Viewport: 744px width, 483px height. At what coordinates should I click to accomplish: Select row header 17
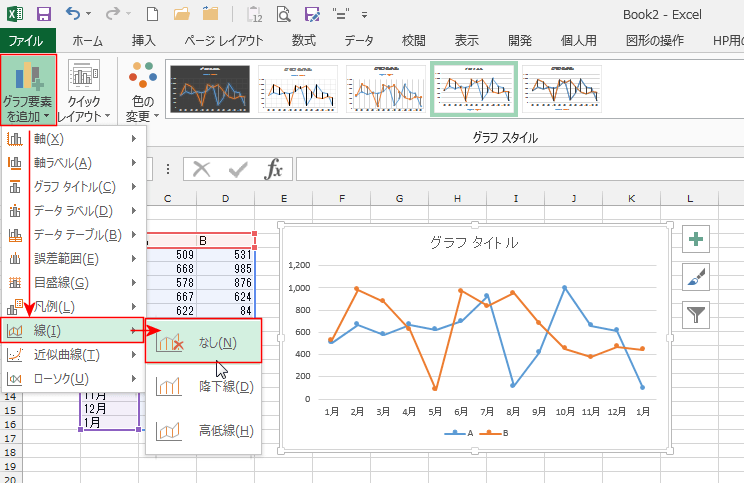10,439
